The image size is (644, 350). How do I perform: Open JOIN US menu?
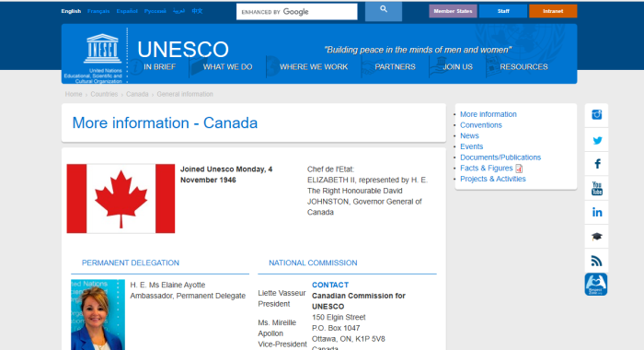coord(457,66)
